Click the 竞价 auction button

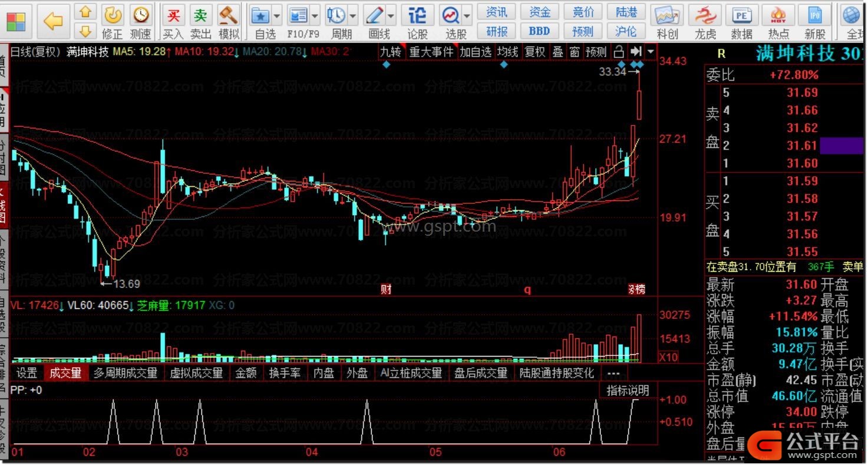coord(583,12)
